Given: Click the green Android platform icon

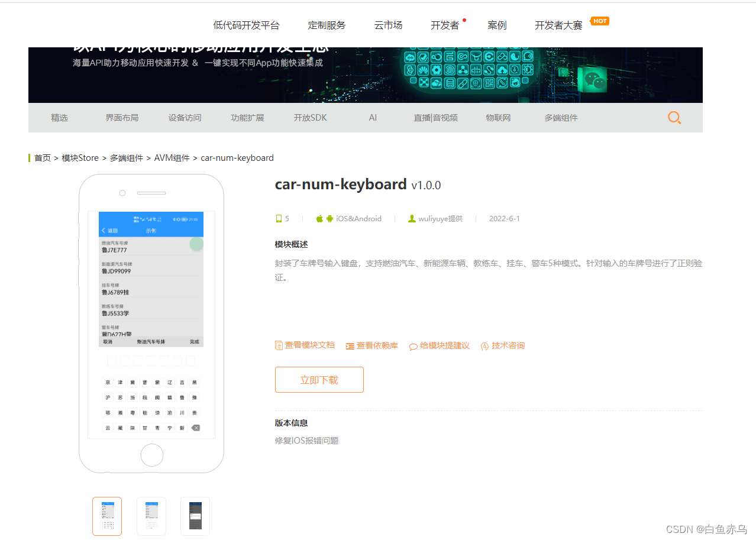Looking at the screenshot, I should pos(330,219).
